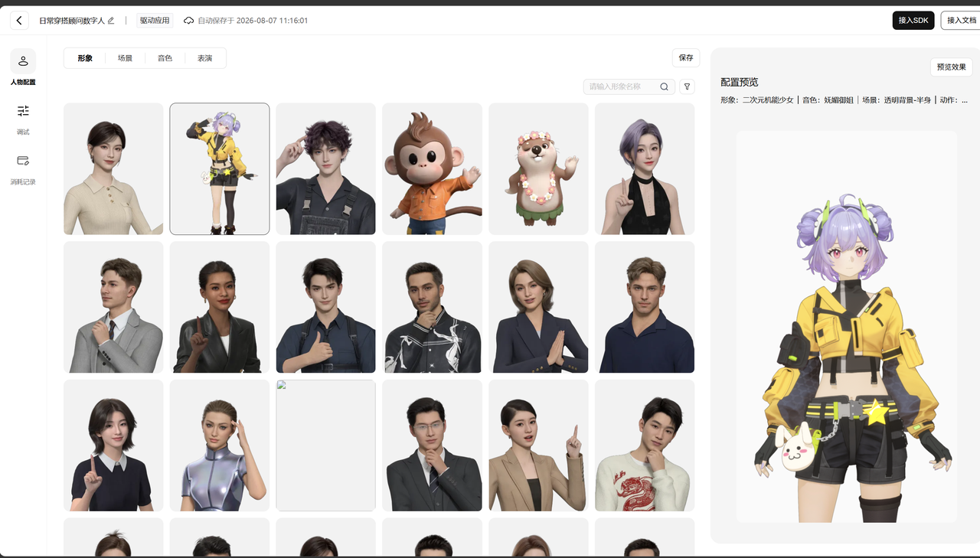
Task: Switch to the 场景 tab
Action: 125,58
